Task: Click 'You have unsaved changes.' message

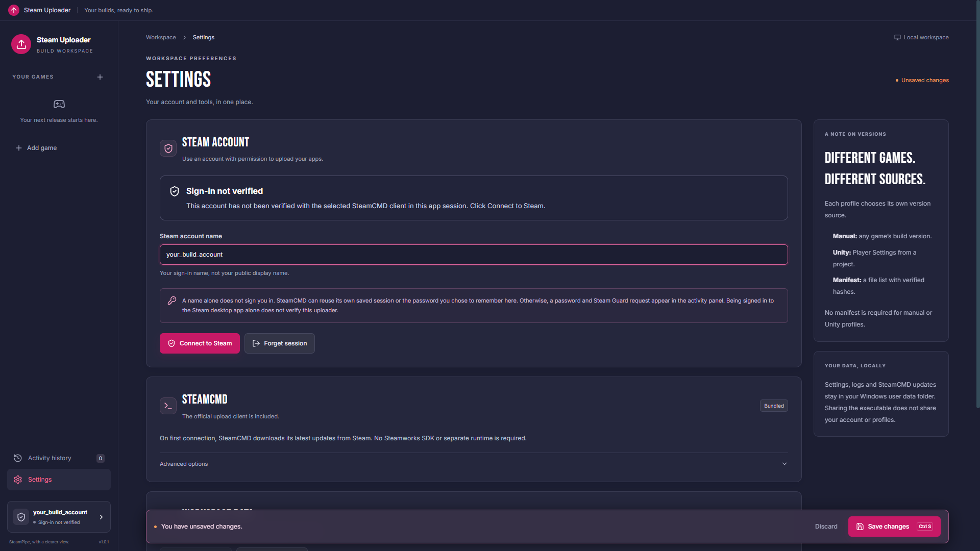Action: 202,527
